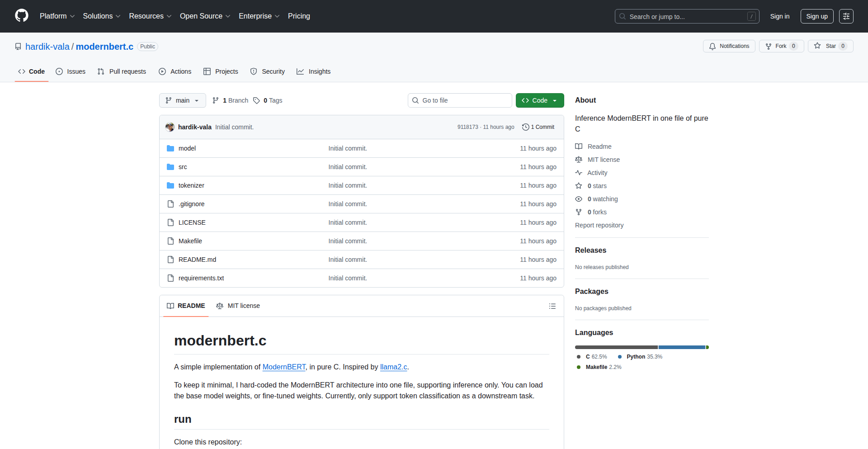Open the Pull requests tab
The height and width of the screenshot is (449, 868).
coord(122,71)
